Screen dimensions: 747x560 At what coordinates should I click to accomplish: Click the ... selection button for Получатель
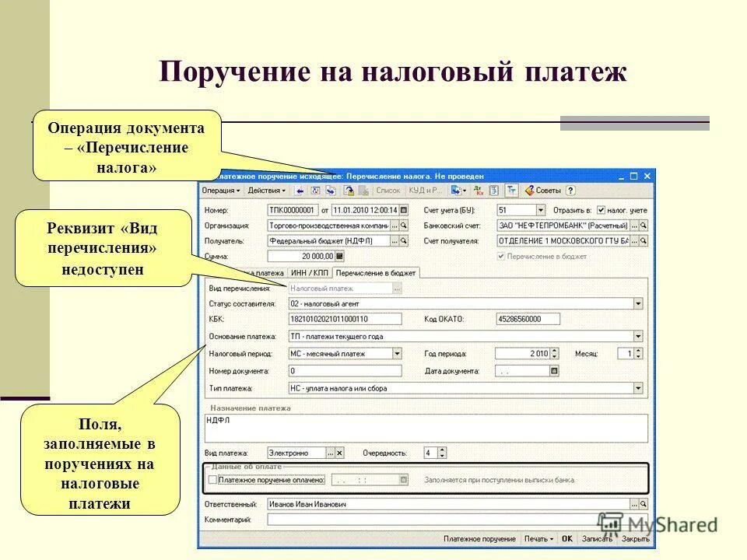pos(395,240)
